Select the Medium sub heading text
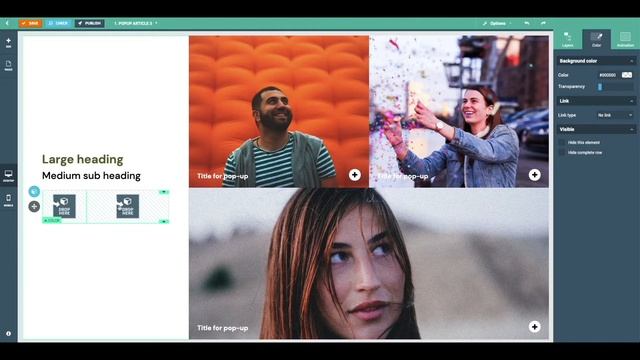This screenshot has width=640, height=360. click(x=91, y=176)
